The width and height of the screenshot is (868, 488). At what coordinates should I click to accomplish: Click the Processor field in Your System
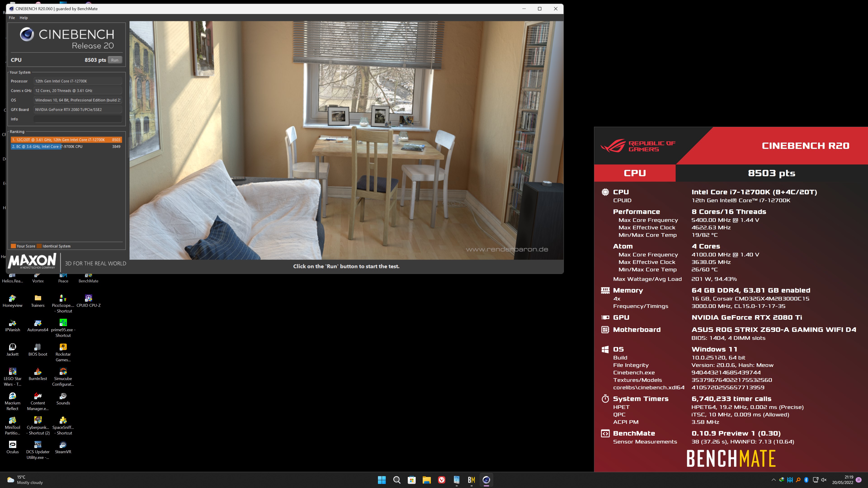[78, 81]
